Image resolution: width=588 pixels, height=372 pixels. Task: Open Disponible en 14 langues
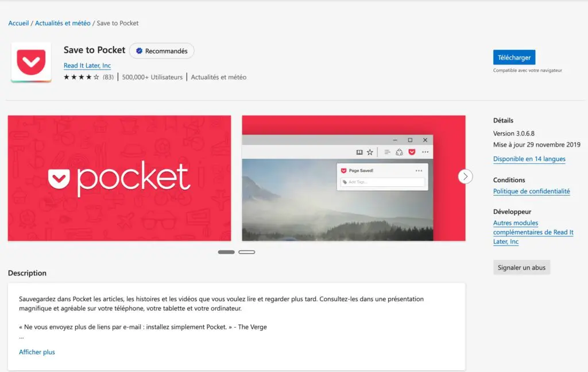point(528,159)
